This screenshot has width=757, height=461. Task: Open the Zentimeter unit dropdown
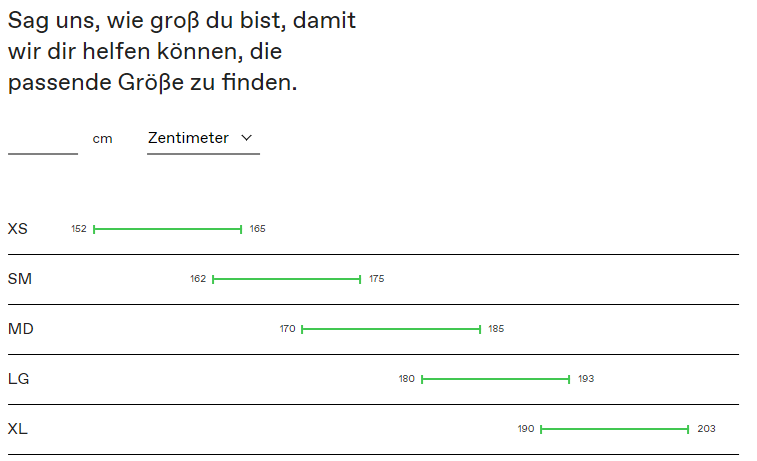pyautogui.click(x=203, y=139)
